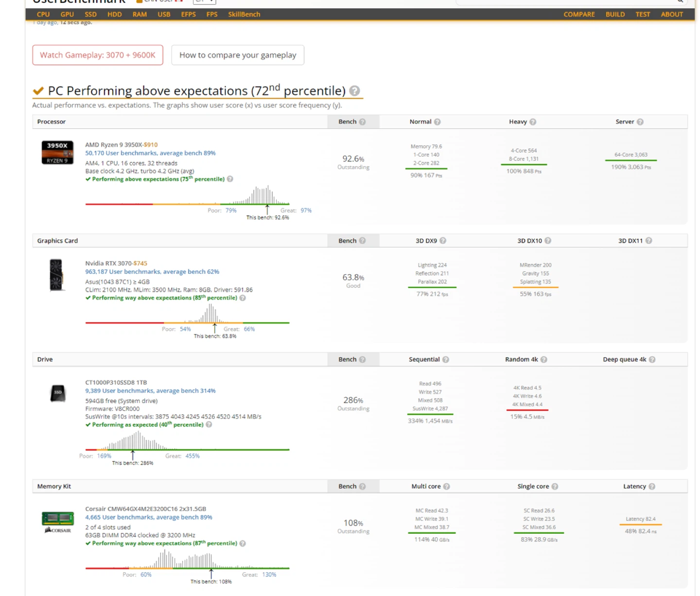Select the USB nav tab
The image size is (700, 596).
tap(164, 15)
